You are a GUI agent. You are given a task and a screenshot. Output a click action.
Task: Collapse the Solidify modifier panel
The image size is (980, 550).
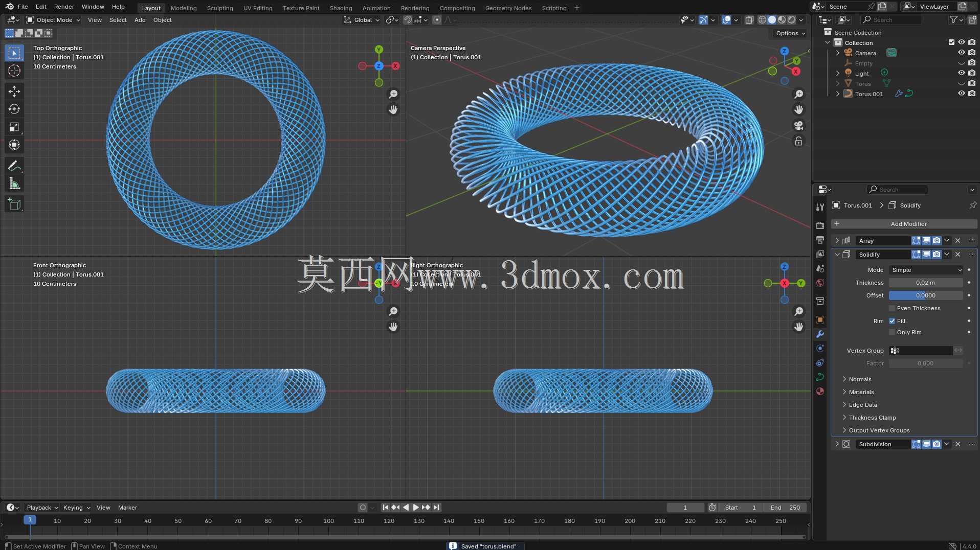837,255
